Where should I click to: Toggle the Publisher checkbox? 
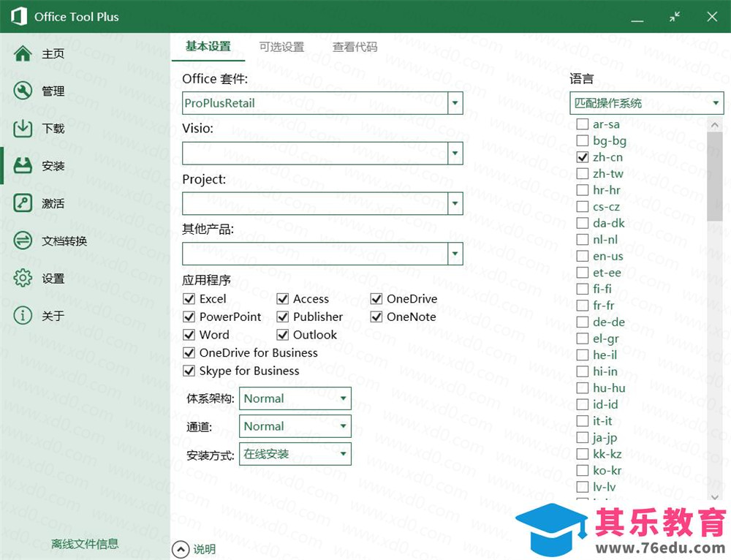(282, 317)
